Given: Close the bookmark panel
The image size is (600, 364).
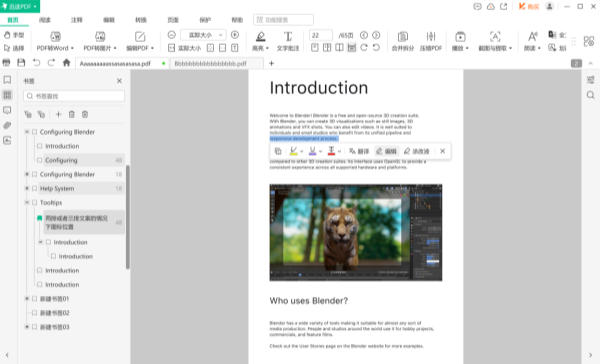Looking at the screenshot, I should [119, 81].
